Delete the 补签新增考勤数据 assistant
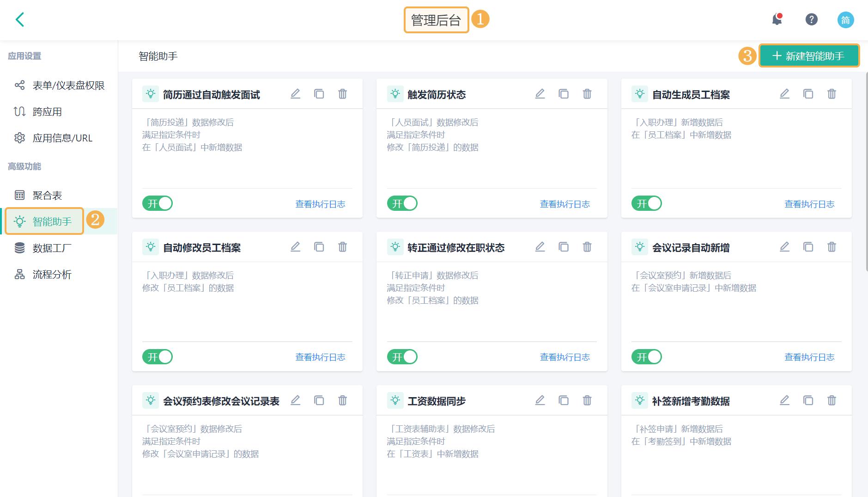Image resolution: width=868 pixels, height=497 pixels. (832, 400)
